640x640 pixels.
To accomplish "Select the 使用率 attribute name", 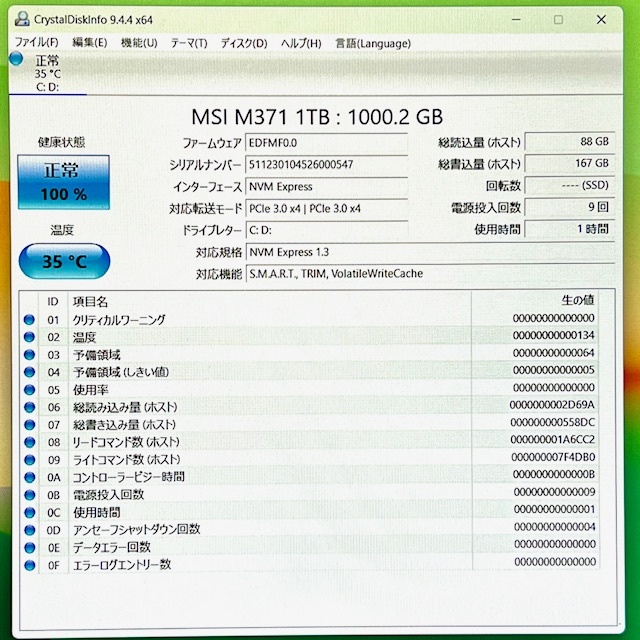I will 91,390.
